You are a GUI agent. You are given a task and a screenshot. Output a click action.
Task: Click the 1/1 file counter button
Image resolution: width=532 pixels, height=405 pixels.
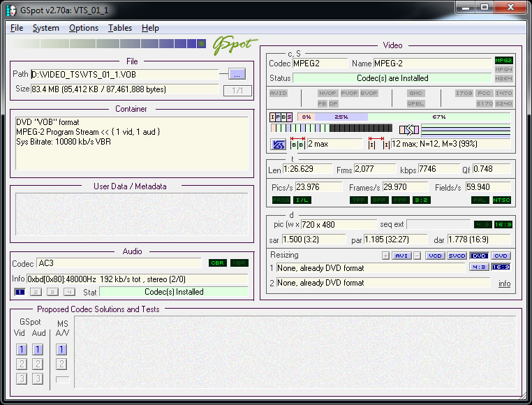tap(237, 91)
